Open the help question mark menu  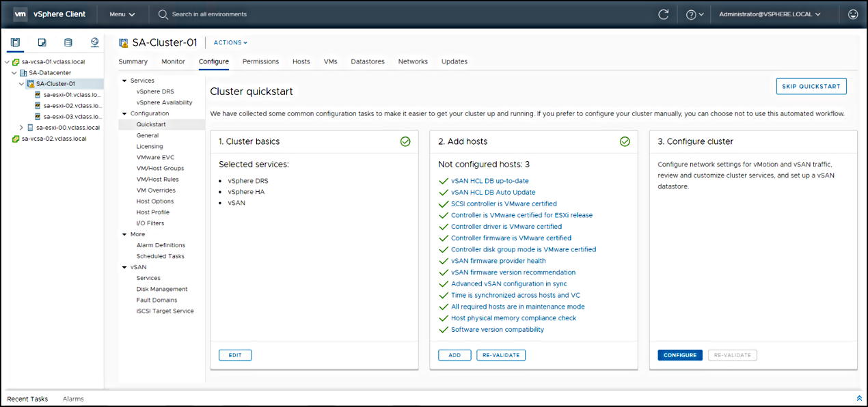coord(694,14)
